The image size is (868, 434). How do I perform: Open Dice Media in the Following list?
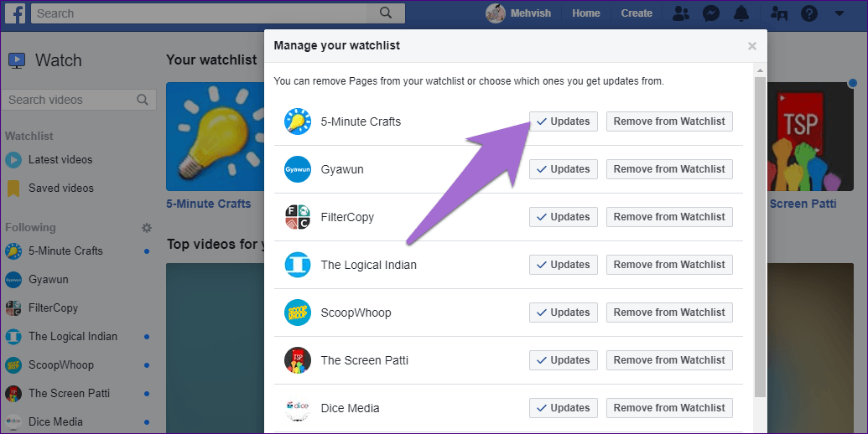[x=55, y=421]
